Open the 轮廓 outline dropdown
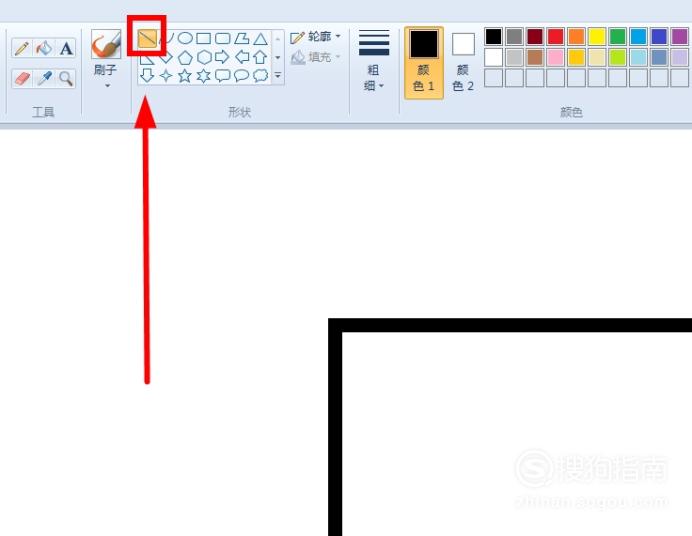This screenshot has height=536, width=692. pos(316,37)
